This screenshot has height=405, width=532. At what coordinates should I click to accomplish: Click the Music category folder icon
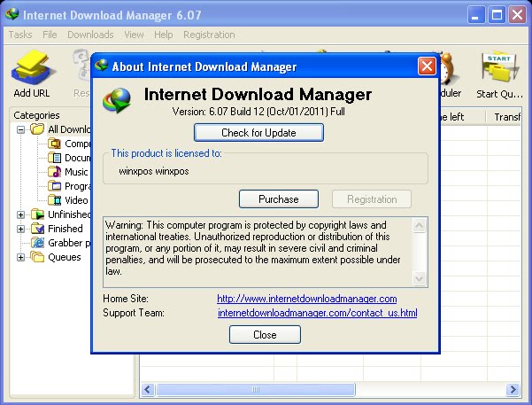click(x=54, y=172)
